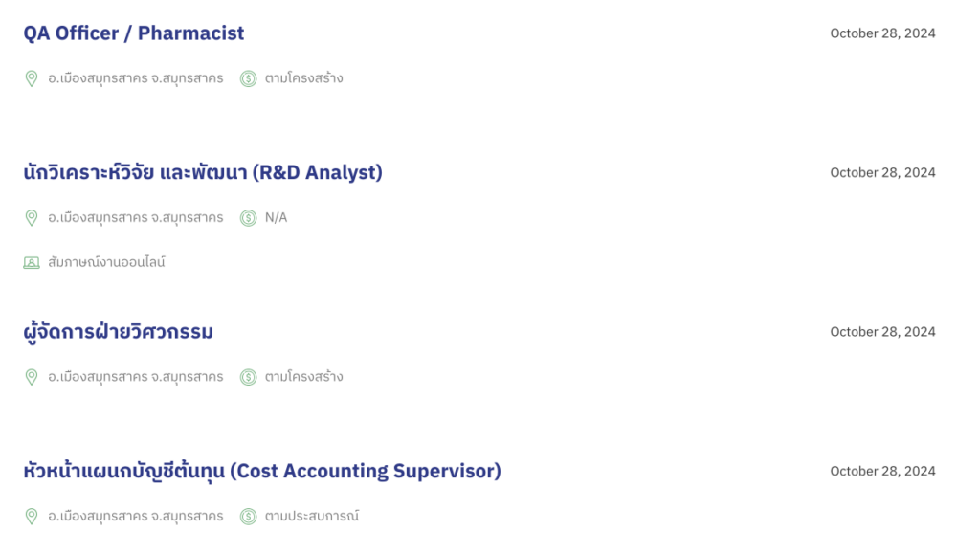Click location text under ผู้จัดการฝ่ายวิศวกรรม
The width and height of the screenshot is (980, 553).
[136, 377]
